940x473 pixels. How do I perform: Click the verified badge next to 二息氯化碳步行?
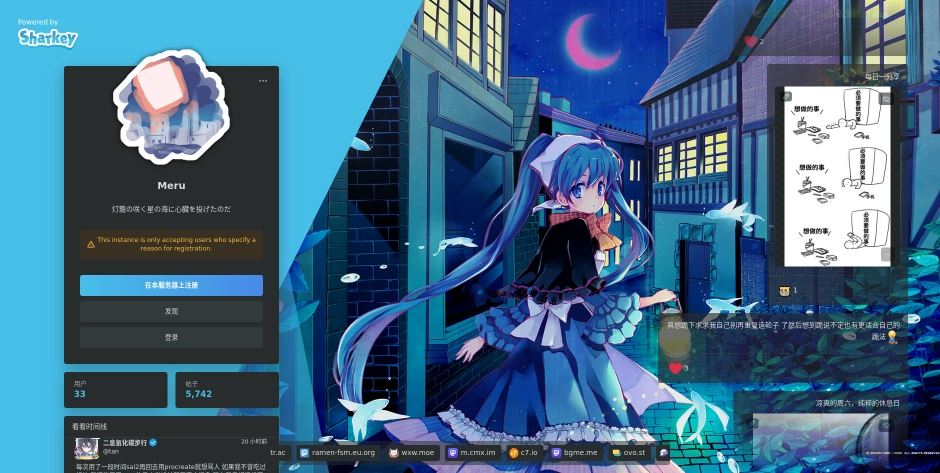153,442
